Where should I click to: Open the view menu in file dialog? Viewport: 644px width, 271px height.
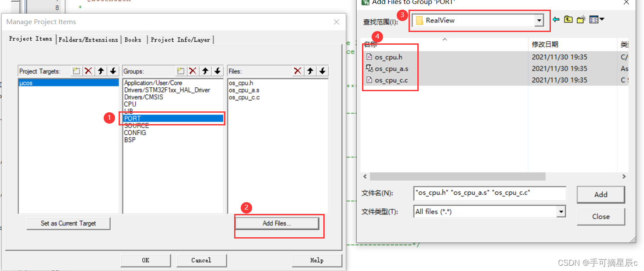pos(597,20)
